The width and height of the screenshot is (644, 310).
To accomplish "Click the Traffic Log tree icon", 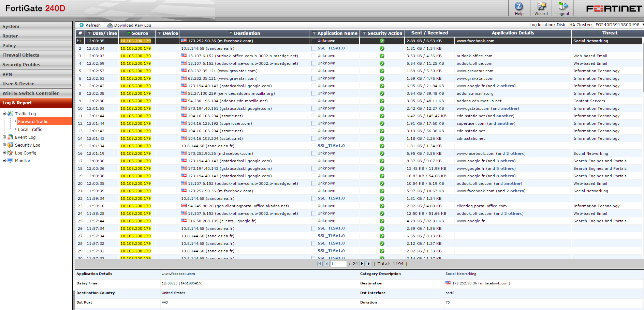I will tap(11, 114).
